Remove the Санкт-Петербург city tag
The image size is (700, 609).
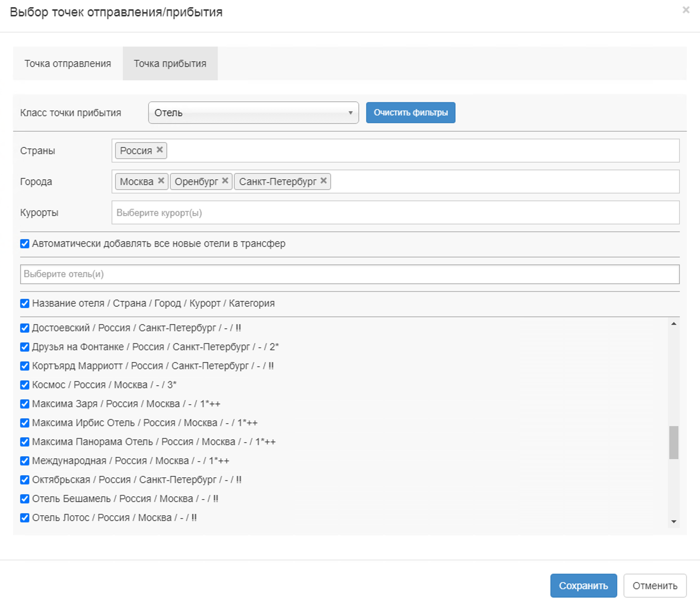(x=324, y=181)
